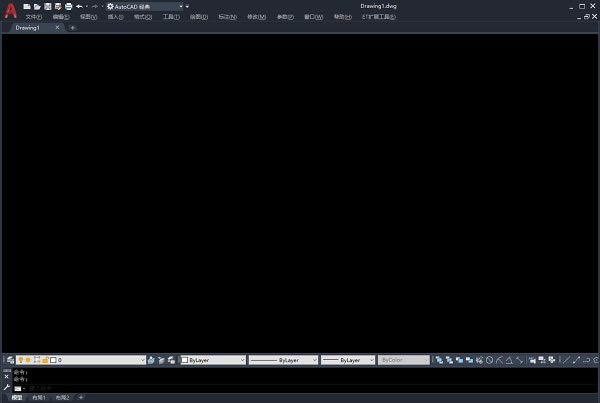Open the Layer Properties Manager icon

[x=9, y=360]
